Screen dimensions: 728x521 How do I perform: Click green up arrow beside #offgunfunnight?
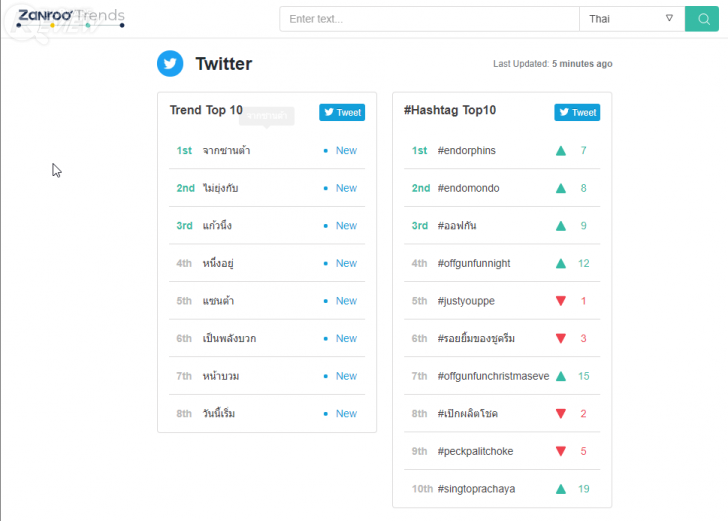pos(560,264)
